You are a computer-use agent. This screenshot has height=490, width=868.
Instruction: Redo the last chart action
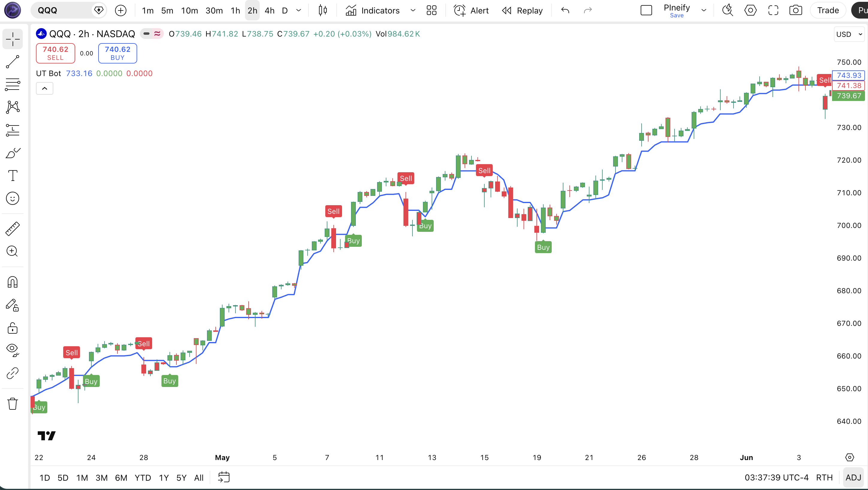[588, 10]
